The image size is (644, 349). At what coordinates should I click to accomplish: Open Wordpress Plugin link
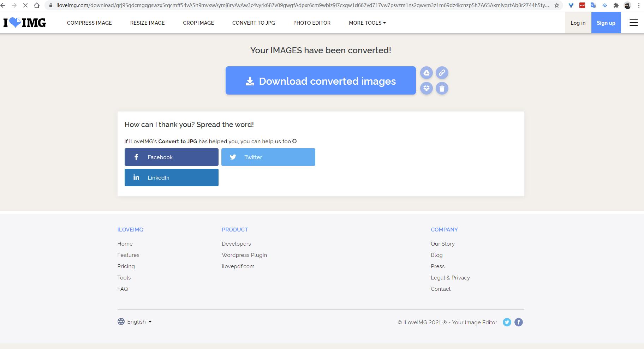[x=244, y=255]
